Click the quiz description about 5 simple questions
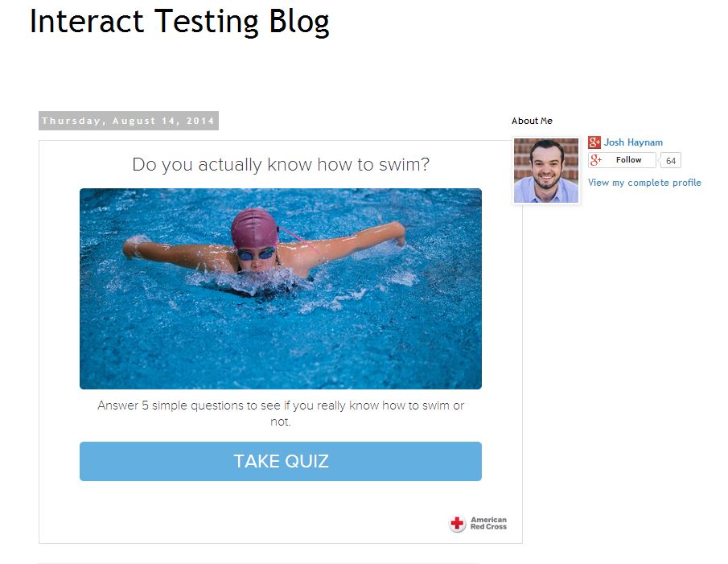Image resolution: width=728 pixels, height=564 pixels. click(x=281, y=413)
